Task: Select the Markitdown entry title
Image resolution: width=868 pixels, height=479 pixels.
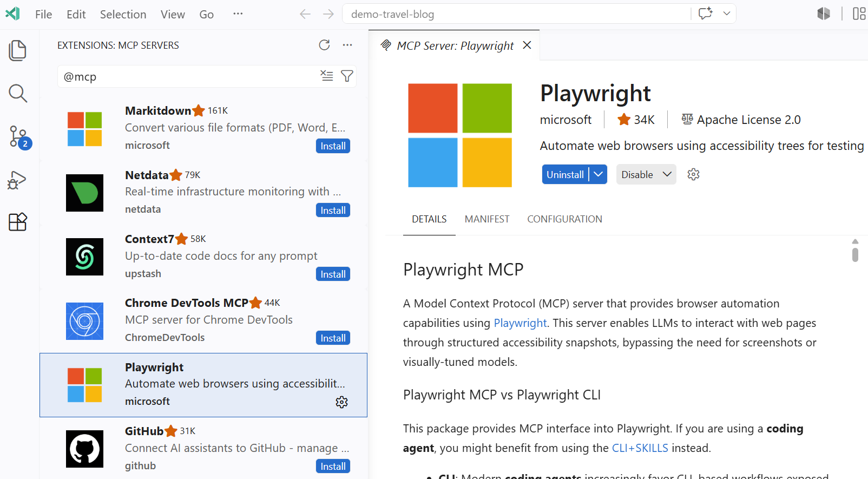Action: point(158,110)
